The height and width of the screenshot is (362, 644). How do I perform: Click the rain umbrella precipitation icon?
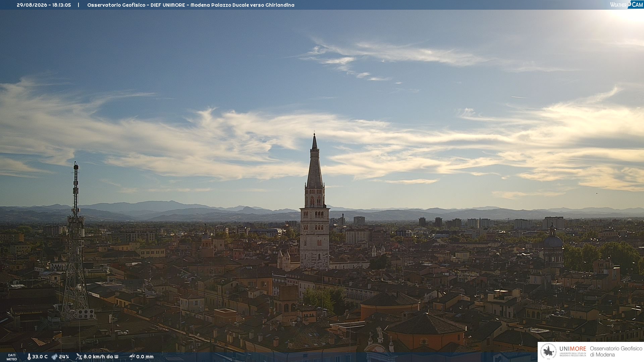coord(132,357)
